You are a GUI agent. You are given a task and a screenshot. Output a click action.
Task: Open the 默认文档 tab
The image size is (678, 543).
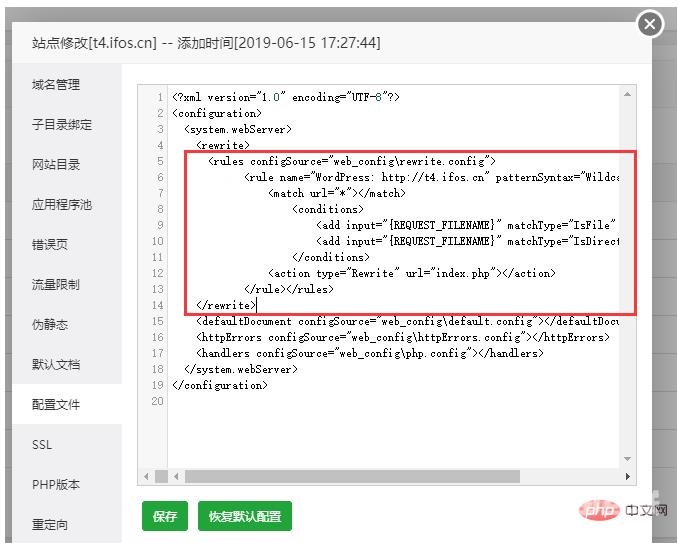pos(56,365)
